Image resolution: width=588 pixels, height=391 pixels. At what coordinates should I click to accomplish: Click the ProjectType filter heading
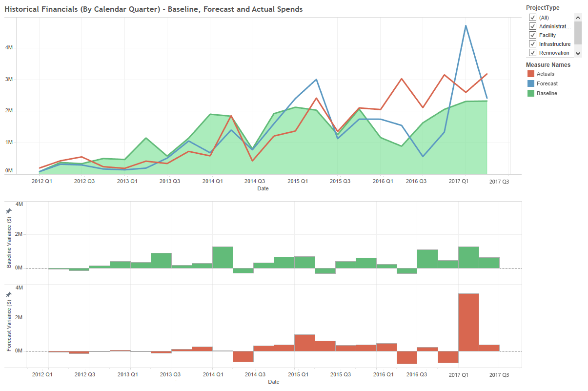point(543,8)
